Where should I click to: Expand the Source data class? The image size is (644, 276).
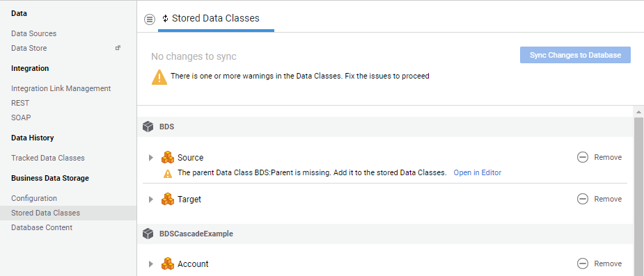click(151, 158)
